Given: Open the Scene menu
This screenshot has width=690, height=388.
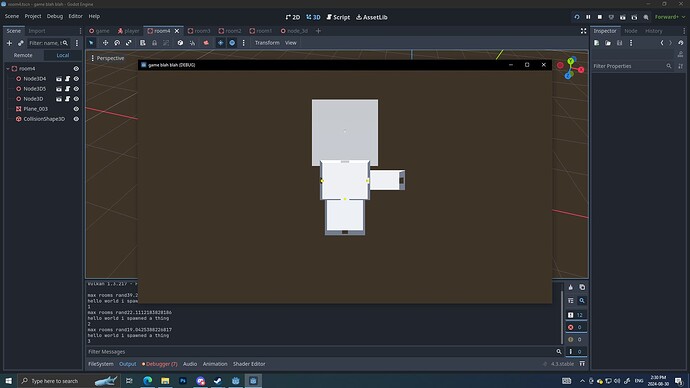Looking at the screenshot, I should (12, 16).
